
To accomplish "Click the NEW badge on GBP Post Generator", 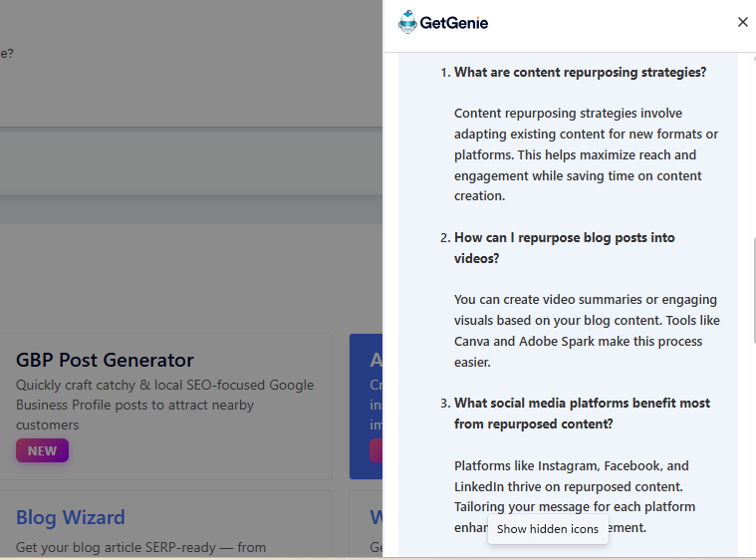I will 42,450.
